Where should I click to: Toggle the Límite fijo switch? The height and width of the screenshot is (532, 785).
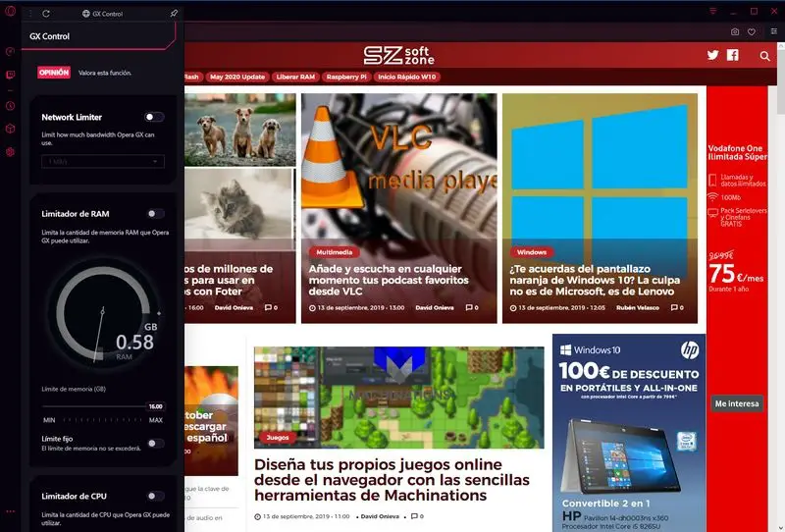(156, 444)
